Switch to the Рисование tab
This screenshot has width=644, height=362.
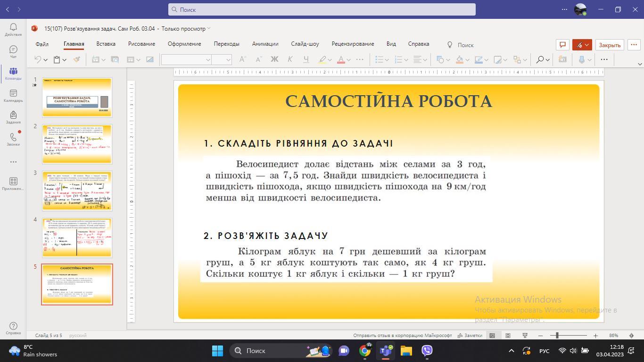141,44
